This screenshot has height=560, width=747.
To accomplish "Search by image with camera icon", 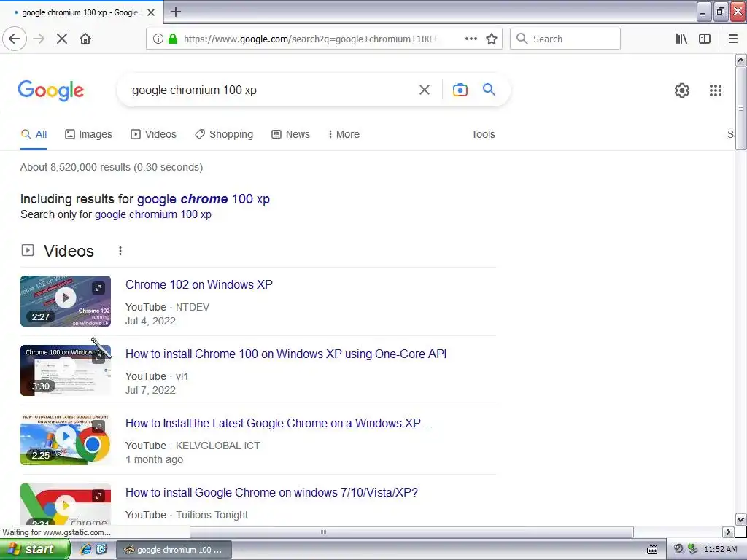I will (460, 90).
